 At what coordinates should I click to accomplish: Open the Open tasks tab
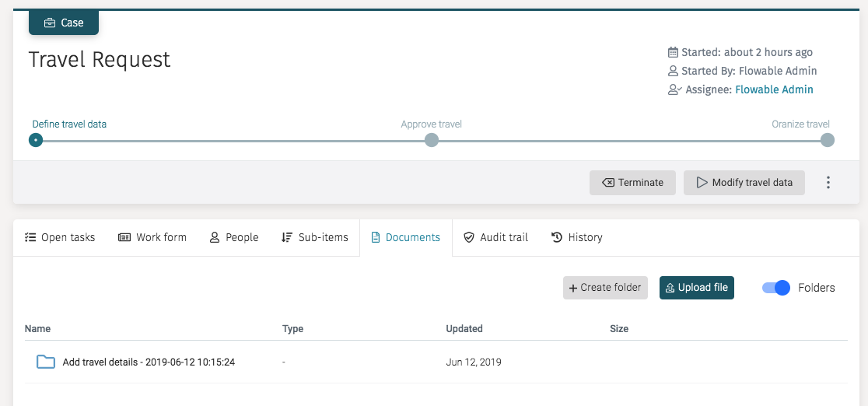tap(60, 237)
